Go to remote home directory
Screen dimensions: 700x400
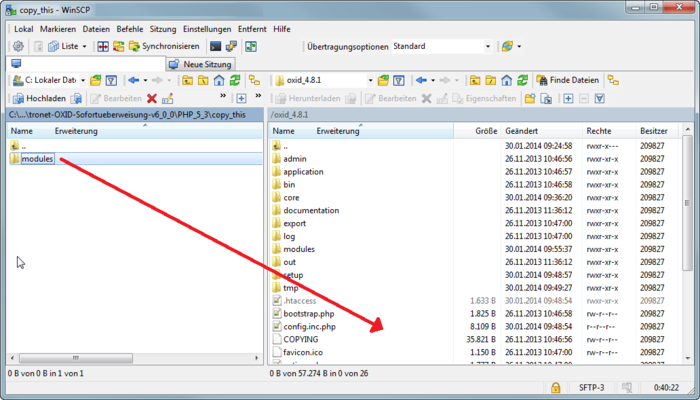[x=506, y=80]
